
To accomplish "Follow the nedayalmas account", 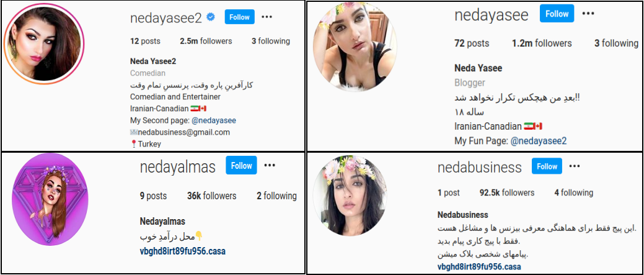I will [242, 165].
